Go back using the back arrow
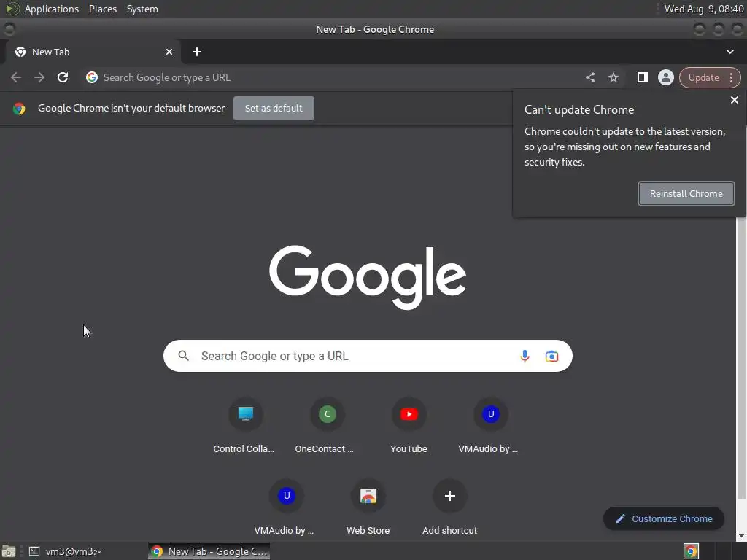Screen dimensions: 747x560 pyautogui.click(x=16, y=77)
